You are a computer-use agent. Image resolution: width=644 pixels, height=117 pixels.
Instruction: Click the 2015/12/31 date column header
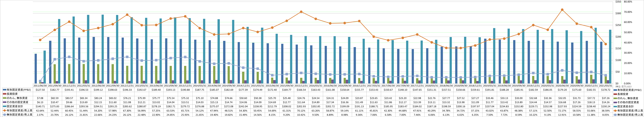coord(301,86)
